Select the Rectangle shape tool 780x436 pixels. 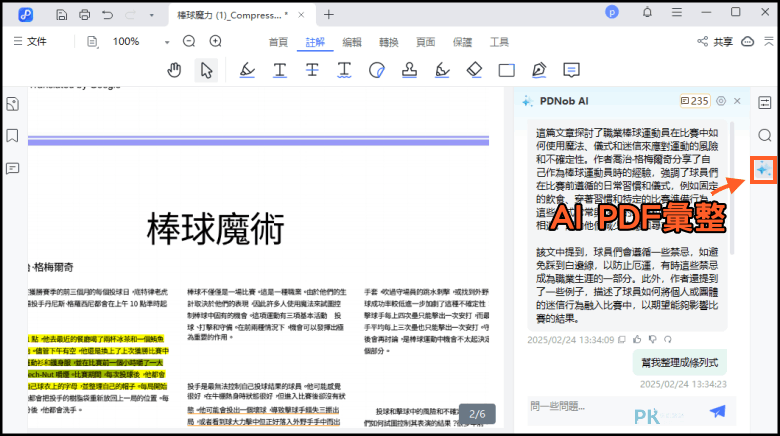[x=506, y=71]
